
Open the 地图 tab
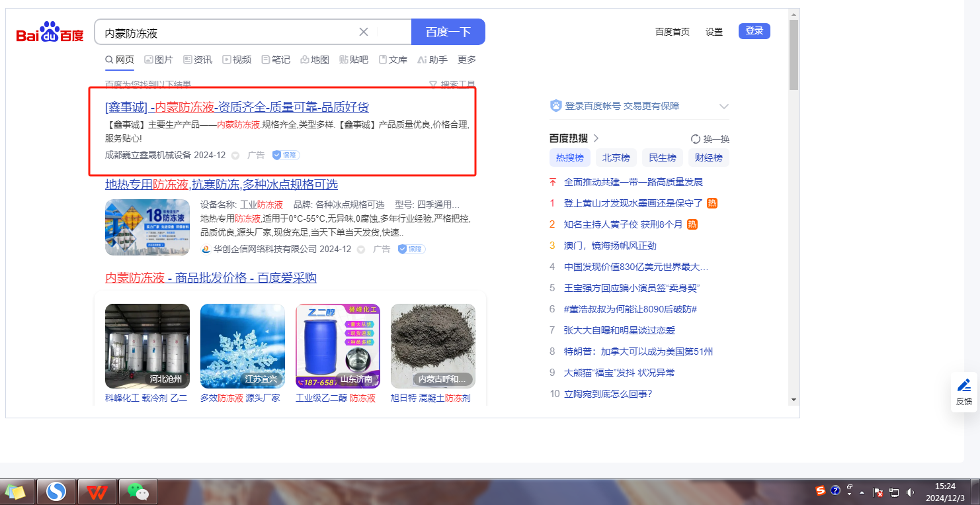[315, 60]
